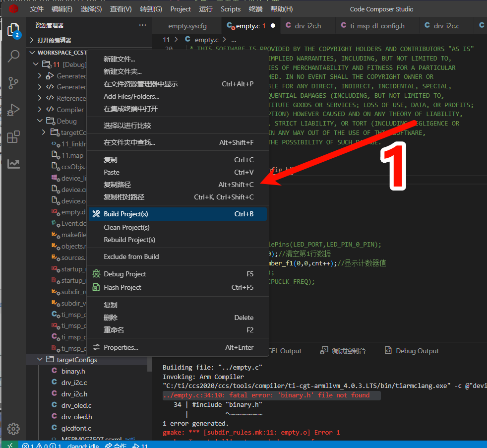487x448 pixels.
Task: Open the explorer panel more actions ellipsis
Action: tap(142, 25)
